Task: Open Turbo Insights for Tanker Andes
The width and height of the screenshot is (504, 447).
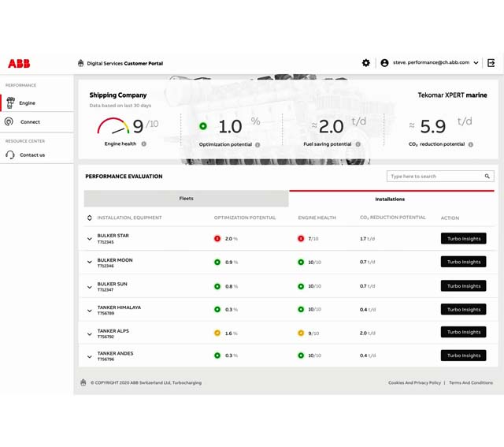Action: click(x=464, y=356)
